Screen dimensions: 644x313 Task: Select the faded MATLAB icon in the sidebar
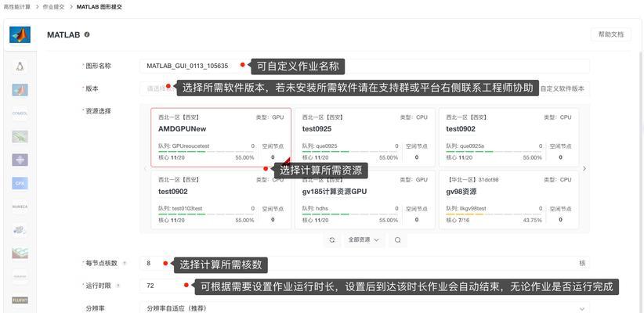20,90
